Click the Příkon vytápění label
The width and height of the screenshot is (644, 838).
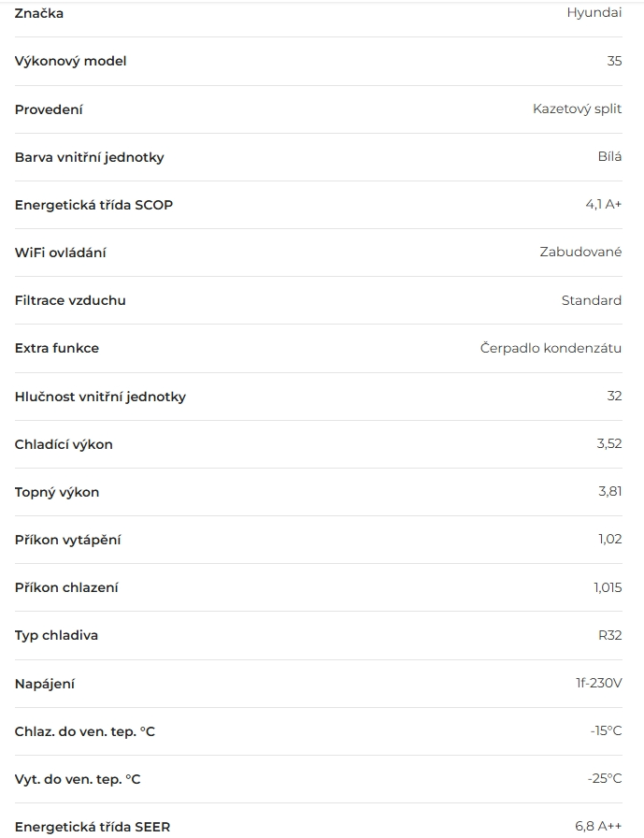coord(67,540)
